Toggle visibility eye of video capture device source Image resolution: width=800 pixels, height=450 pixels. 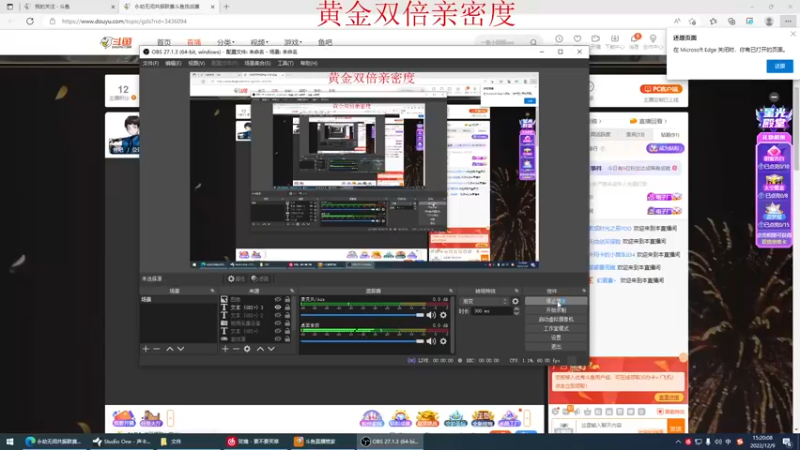(x=278, y=323)
